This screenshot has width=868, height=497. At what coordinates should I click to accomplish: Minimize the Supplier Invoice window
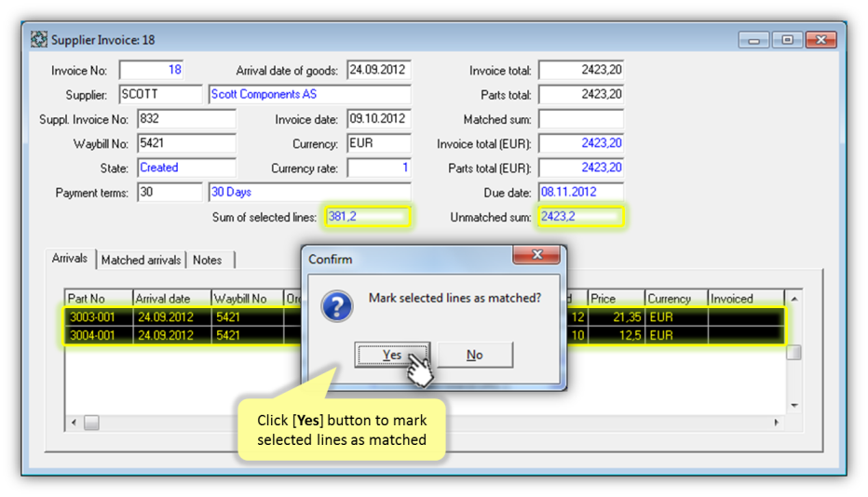[x=753, y=40]
